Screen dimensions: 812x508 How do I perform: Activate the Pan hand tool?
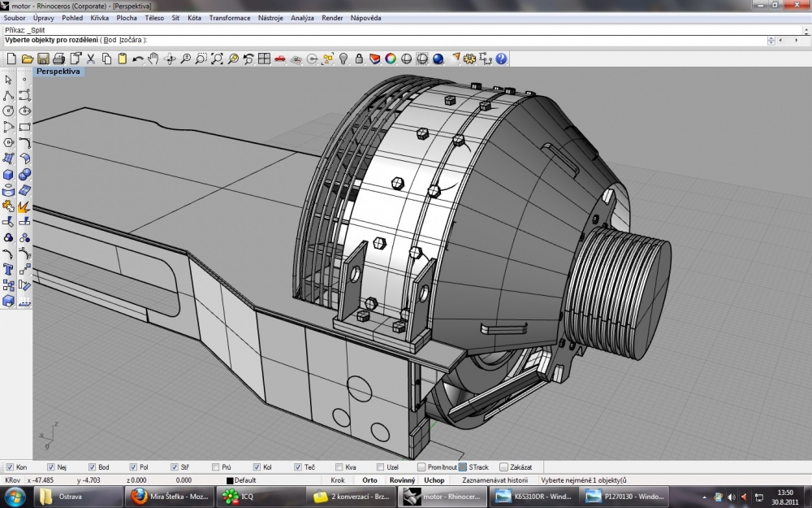coord(153,59)
